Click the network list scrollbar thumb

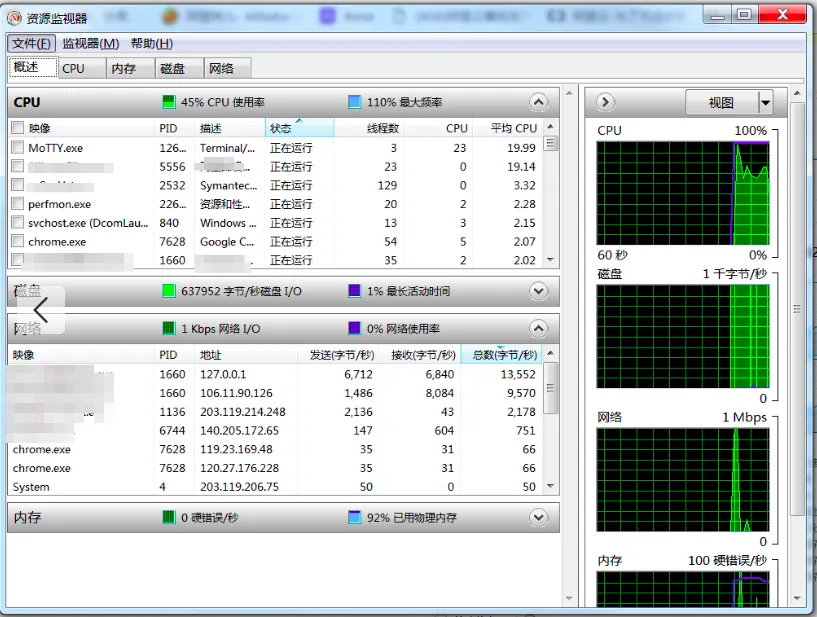tap(550, 388)
